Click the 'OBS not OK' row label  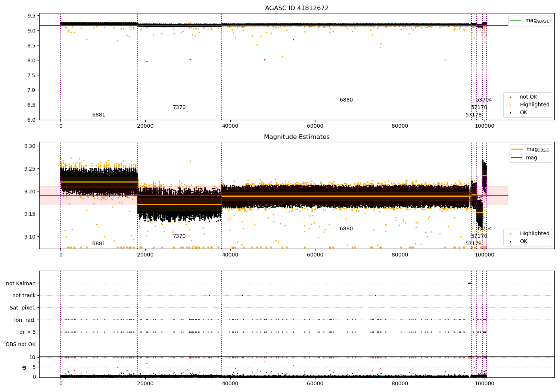click(x=21, y=344)
